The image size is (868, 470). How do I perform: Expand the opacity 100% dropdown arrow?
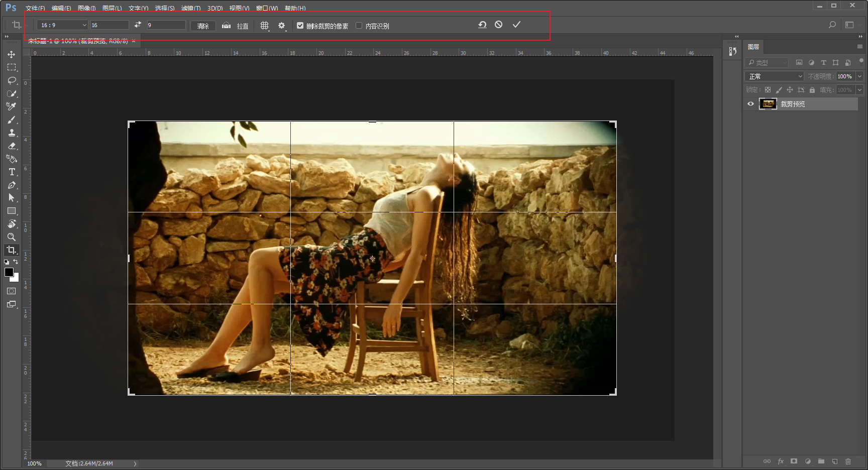point(859,76)
